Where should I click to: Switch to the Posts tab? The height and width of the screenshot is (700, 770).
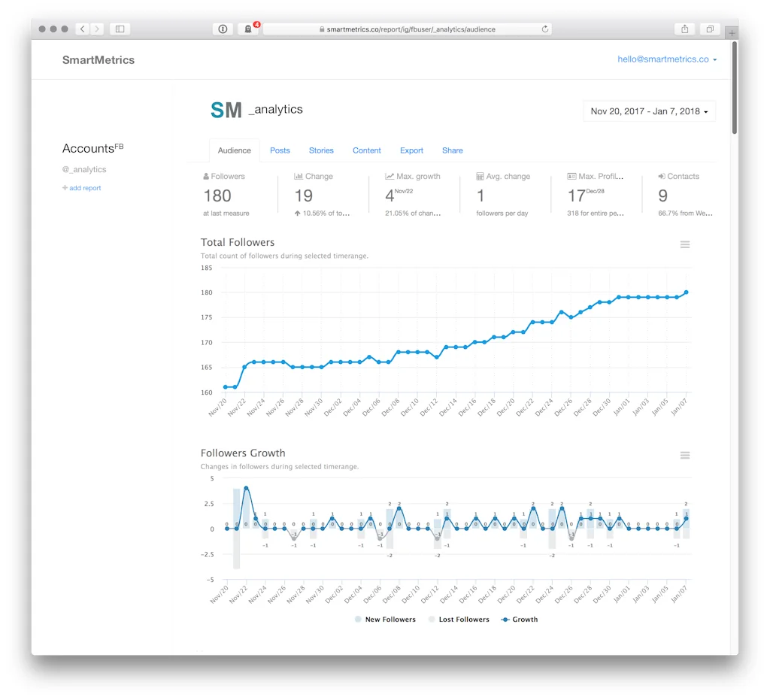tap(280, 150)
